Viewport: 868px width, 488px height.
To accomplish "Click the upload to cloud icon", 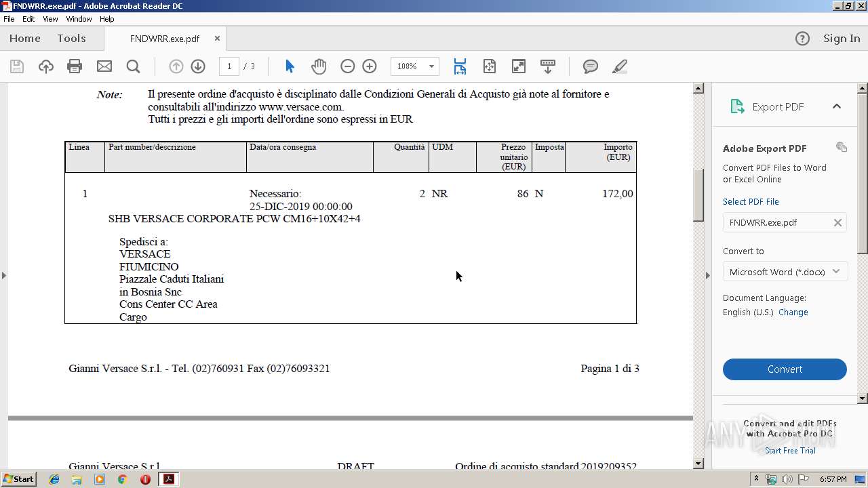I will pyautogui.click(x=45, y=66).
